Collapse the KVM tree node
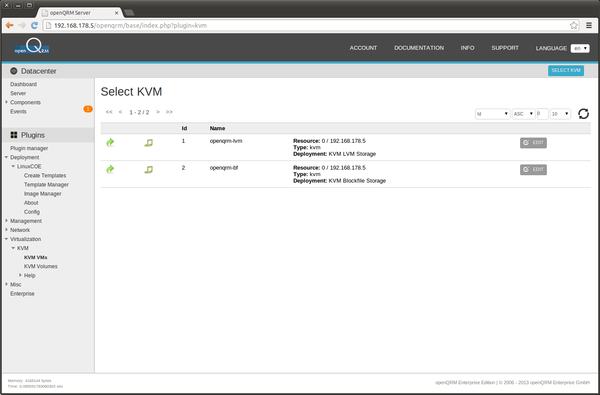Viewport: 600px width, 395px height. click(13, 248)
